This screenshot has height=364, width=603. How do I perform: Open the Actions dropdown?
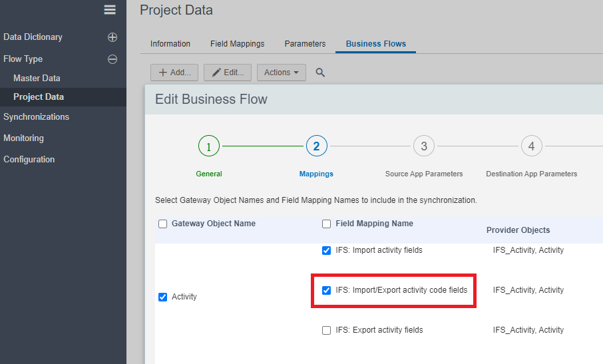pyautogui.click(x=281, y=73)
